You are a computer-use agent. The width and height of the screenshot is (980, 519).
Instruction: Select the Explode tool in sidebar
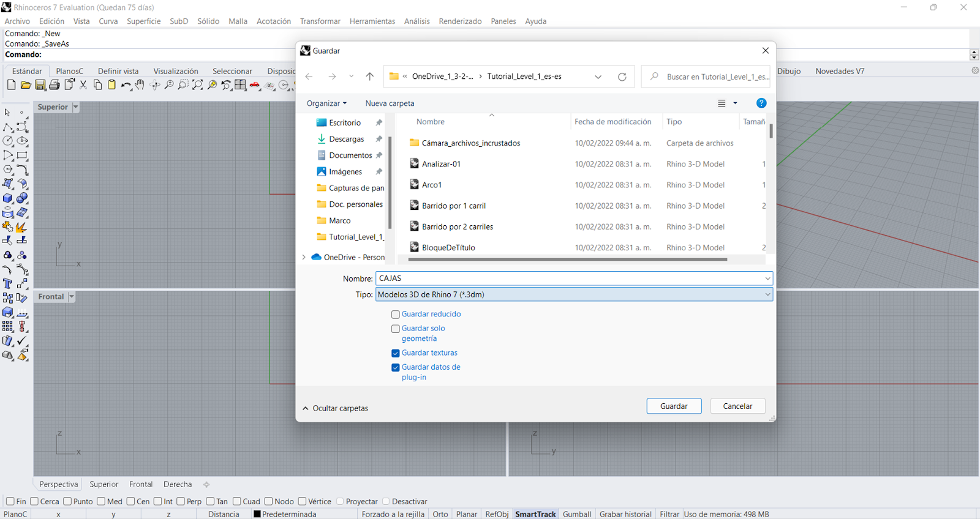[22, 227]
